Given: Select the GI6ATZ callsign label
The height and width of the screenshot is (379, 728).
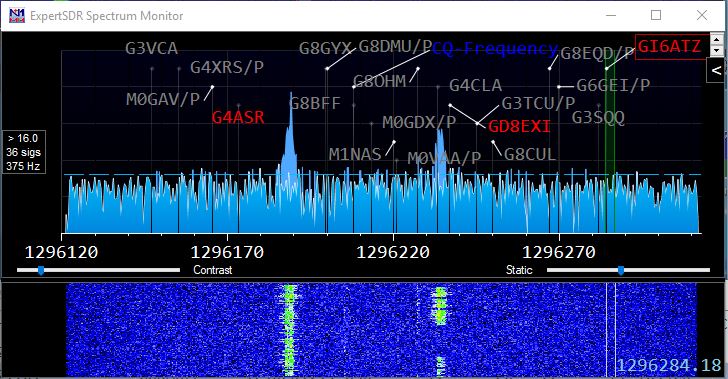Looking at the screenshot, I should click(670, 46).
